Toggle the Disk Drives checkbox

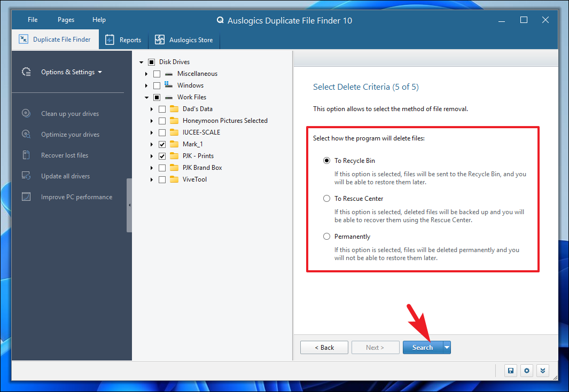pyautogui.click(x=152, y=62)
